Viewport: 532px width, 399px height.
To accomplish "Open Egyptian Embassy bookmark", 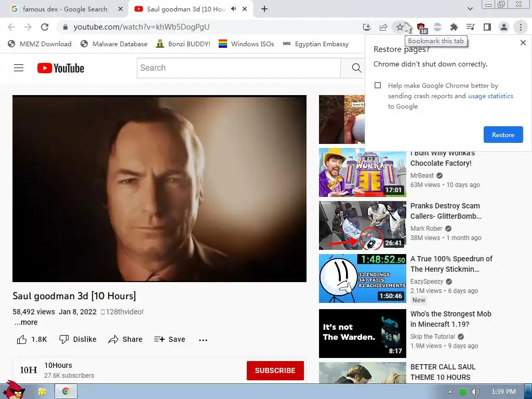I will (x=315, y=44).
